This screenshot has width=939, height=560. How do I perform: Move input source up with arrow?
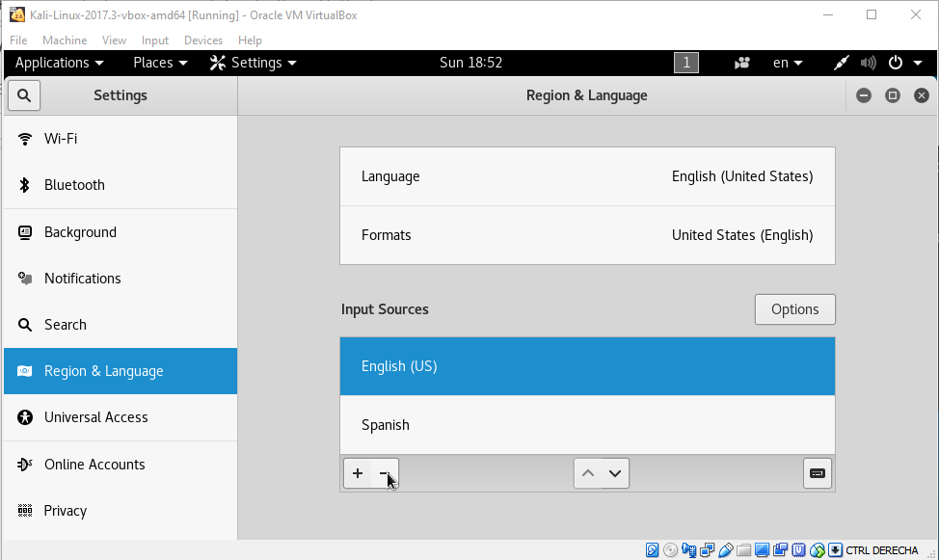[x=588, y=473]
